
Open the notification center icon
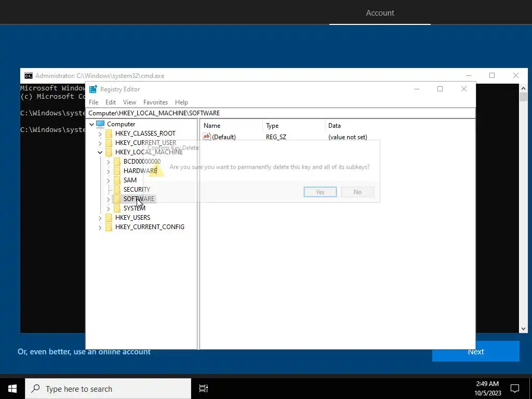coord(515,389)
